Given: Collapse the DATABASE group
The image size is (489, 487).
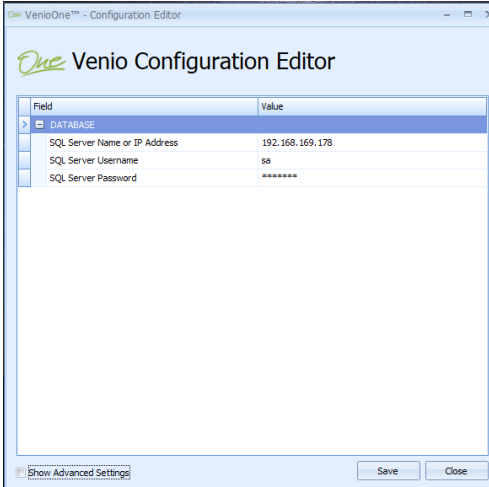Looking at the screenshot, I should coord(39,125).
